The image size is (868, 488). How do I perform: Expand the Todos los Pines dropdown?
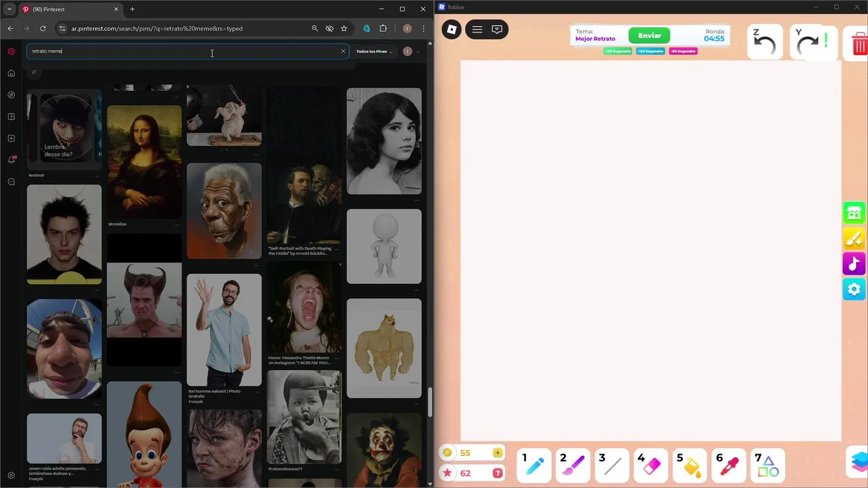click(374, 52)
